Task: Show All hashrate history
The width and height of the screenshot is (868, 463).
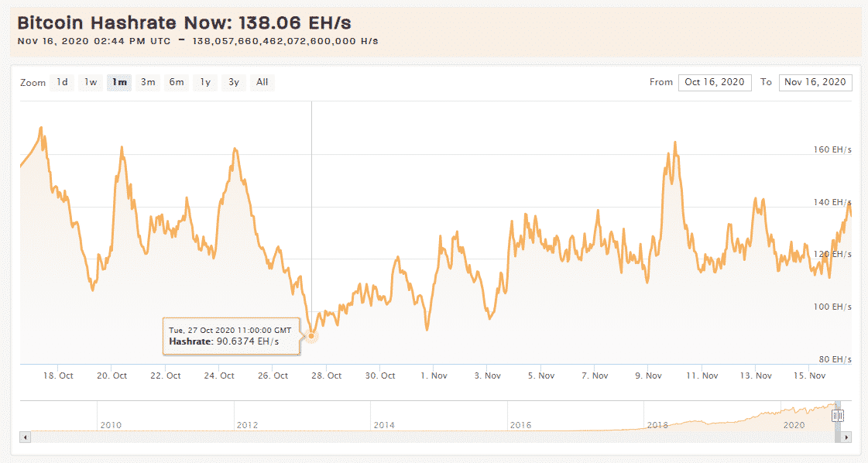Action: click(262, 82)
